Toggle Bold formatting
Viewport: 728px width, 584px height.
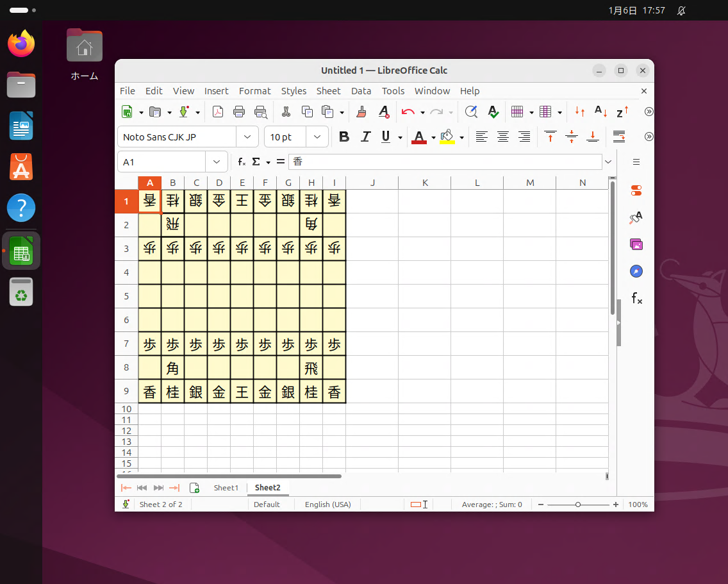click(344, 137)
